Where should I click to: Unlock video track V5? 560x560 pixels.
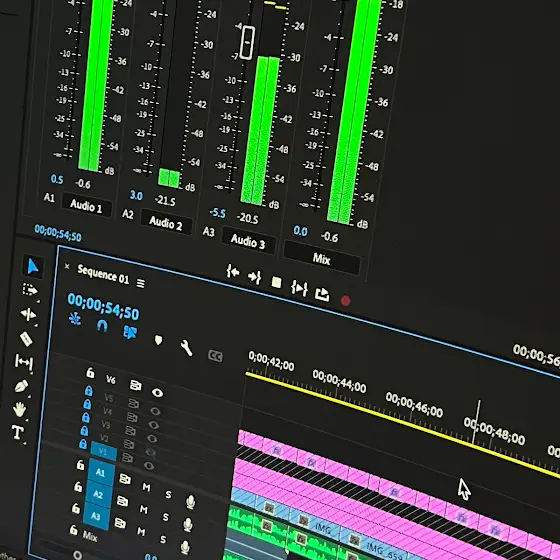coord(88,390)
